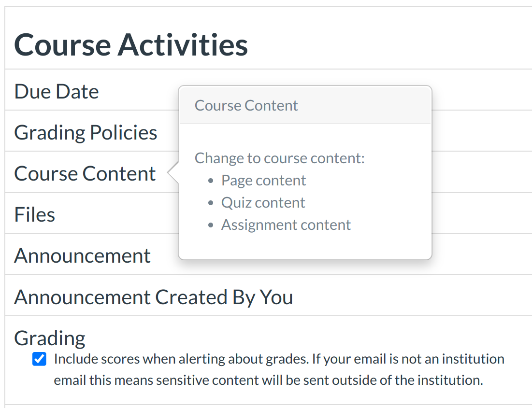Select the Files activity row label
This screenshot has width=532, height=408.
click(x=35, y=215)
